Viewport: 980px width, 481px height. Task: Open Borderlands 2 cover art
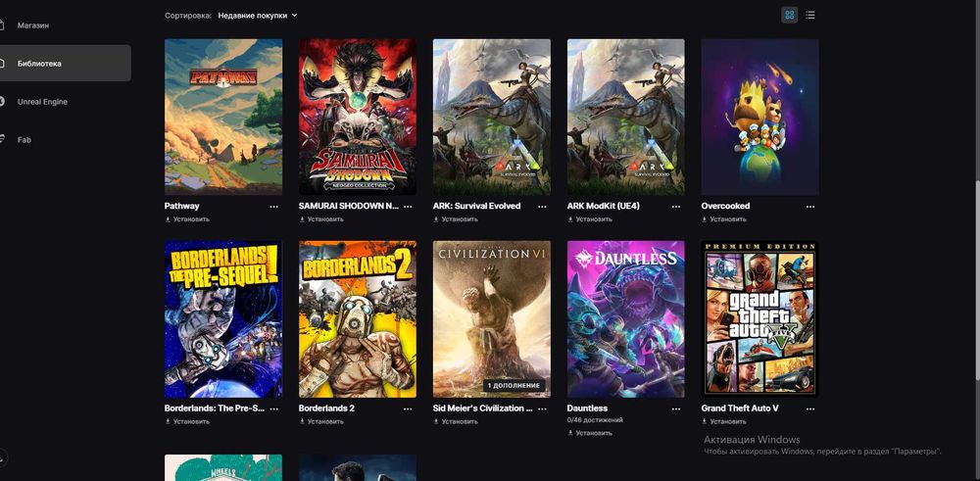[x=358, y=319]
